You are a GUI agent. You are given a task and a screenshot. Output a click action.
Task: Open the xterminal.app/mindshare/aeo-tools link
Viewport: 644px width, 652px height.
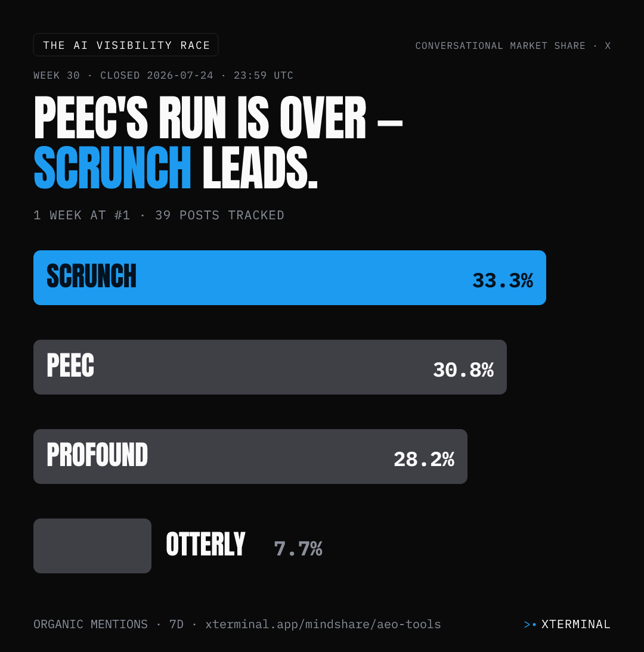tap(323, 624)
